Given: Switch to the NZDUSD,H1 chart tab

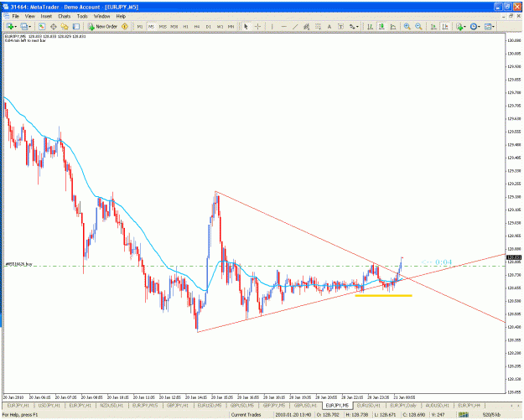Looking at the screenshot, I should pos(112,405).
